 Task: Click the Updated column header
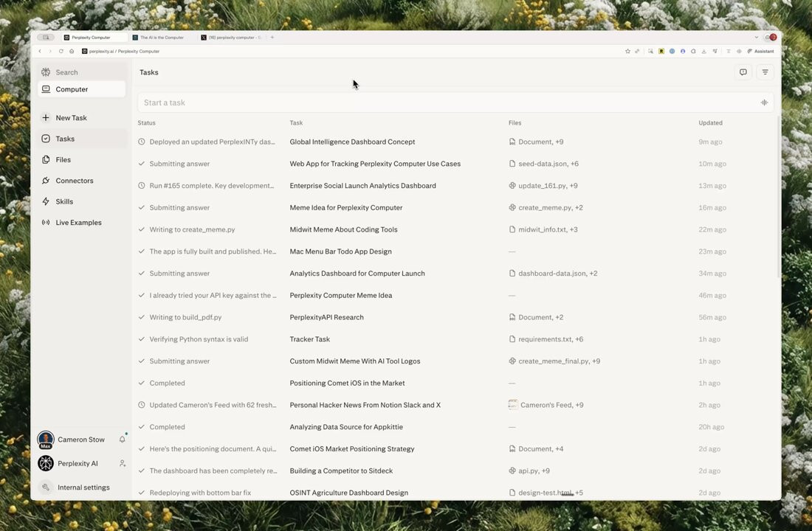coord(710,122)
